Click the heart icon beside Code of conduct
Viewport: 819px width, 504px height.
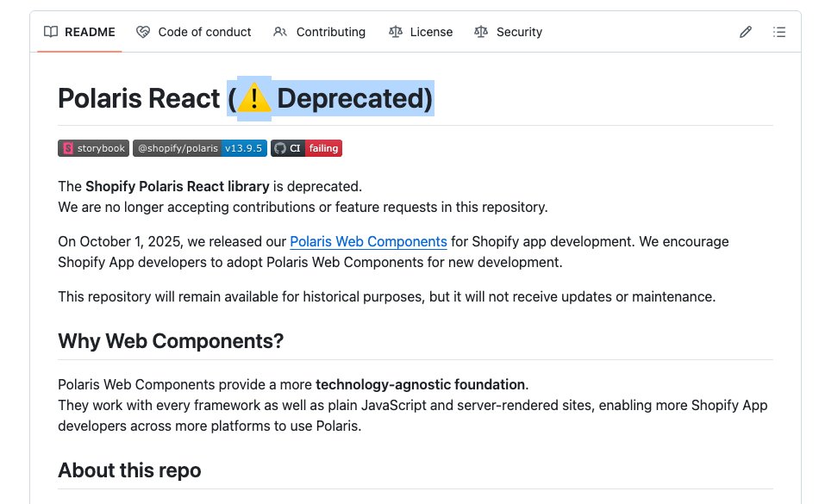142,31
